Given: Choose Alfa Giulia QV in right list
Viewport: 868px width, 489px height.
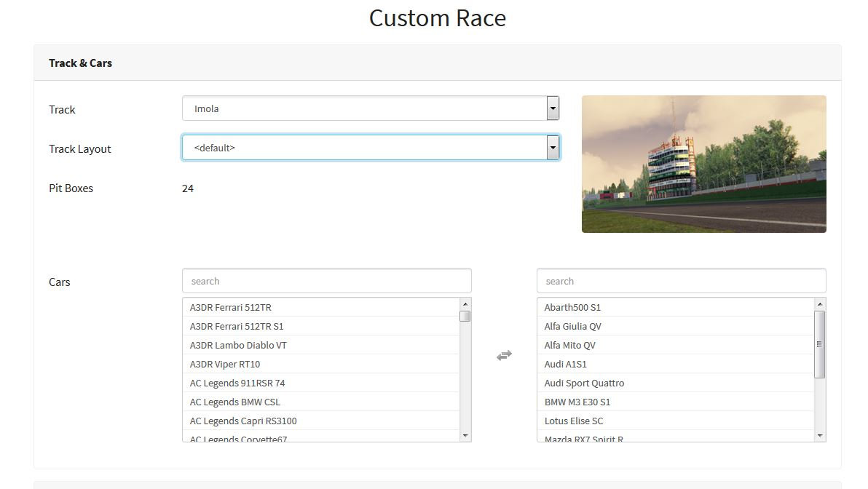Looking at the screenshot, I should tap(572, 326).
